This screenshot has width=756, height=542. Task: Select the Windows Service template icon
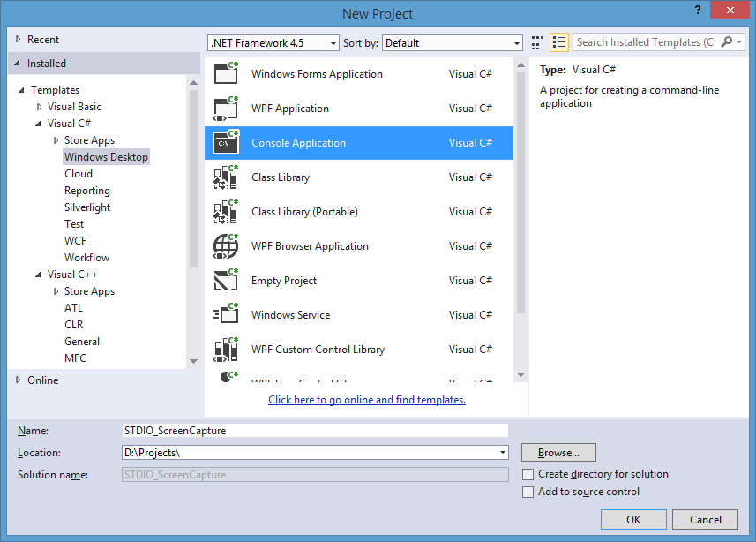point(226,315)
